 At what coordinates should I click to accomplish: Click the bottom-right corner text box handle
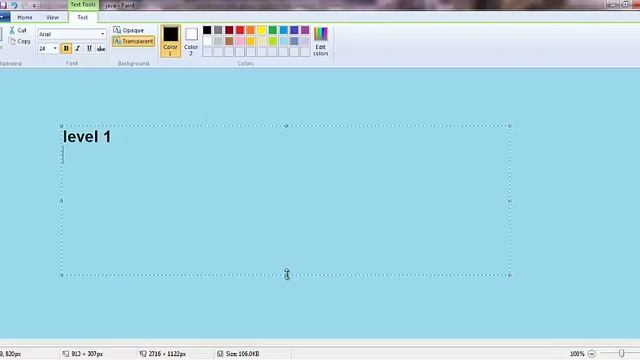pyautogui.click(x=510, y=275)
